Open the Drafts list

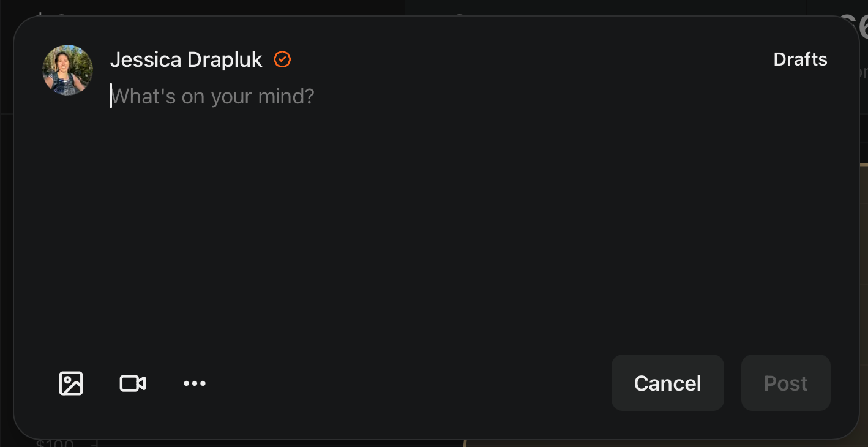(x=800, y=59)
